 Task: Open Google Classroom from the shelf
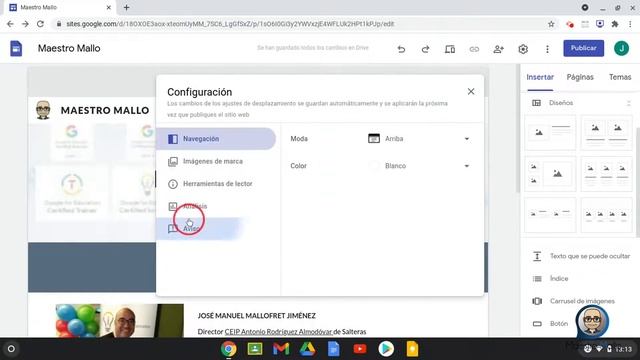point(255,349)
